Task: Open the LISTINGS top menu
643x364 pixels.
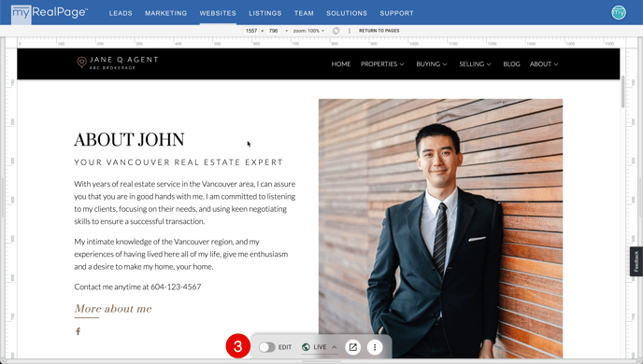Action: pos(264,13)
